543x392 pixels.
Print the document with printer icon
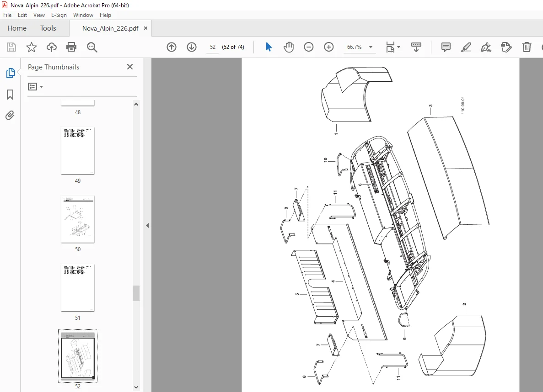click(x=71, y=47)
